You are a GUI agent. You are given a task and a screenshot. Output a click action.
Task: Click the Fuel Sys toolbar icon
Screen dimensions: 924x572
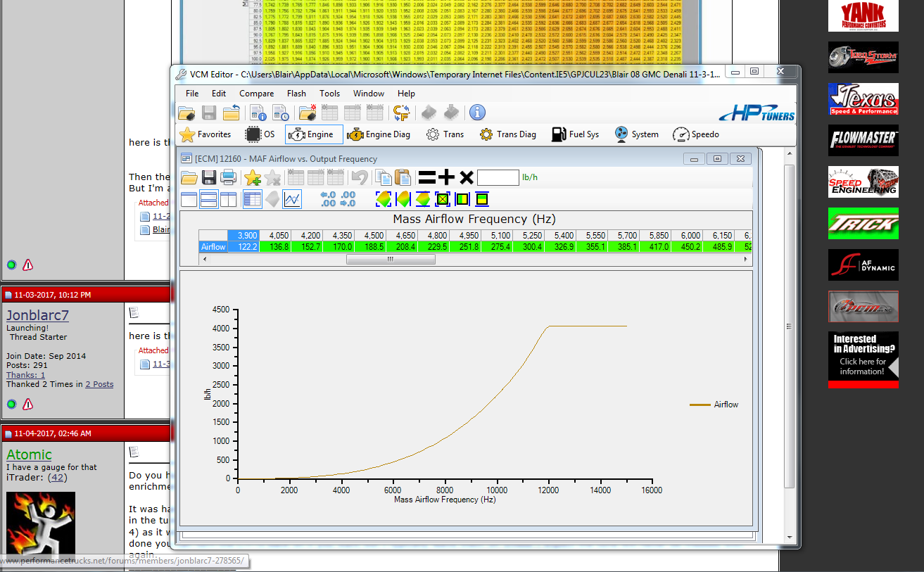(x=575, y=134)
